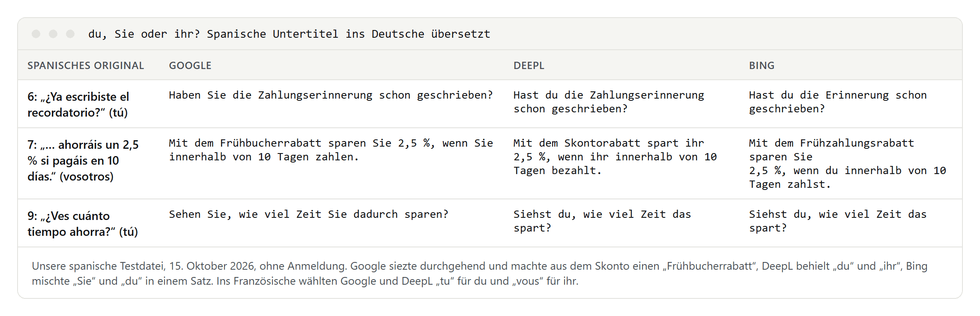Click Google's 'Mit dem Frühbucherrabatt sparen Sie' cell
This screenshot has height=316, width=980.
click(331, 150)
